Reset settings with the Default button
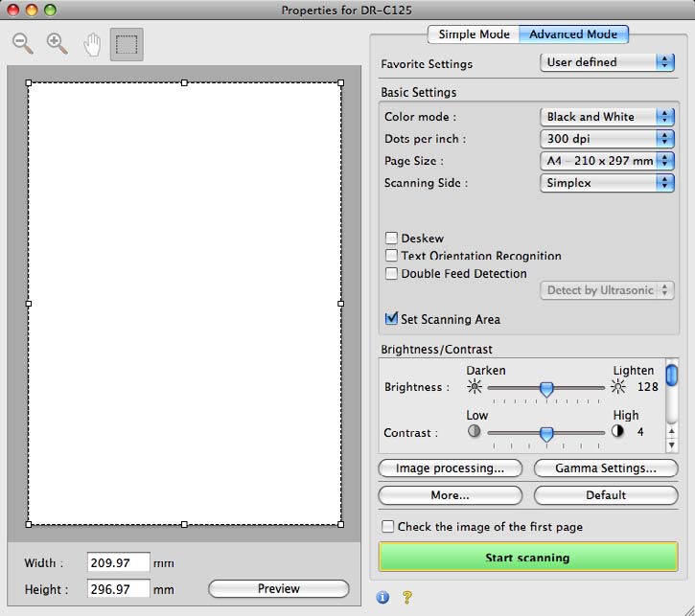This screenshot has height=616, width=695. pos(606,495)
